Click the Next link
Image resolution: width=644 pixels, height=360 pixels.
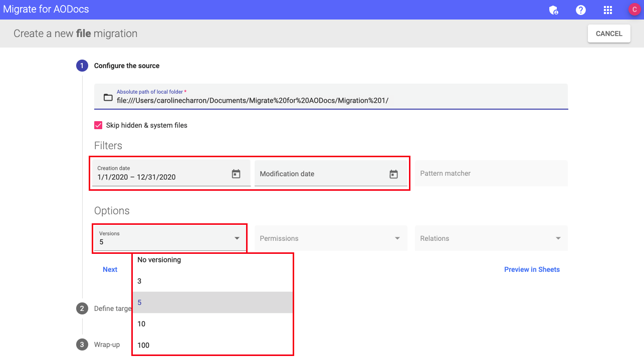coord(110,269)
